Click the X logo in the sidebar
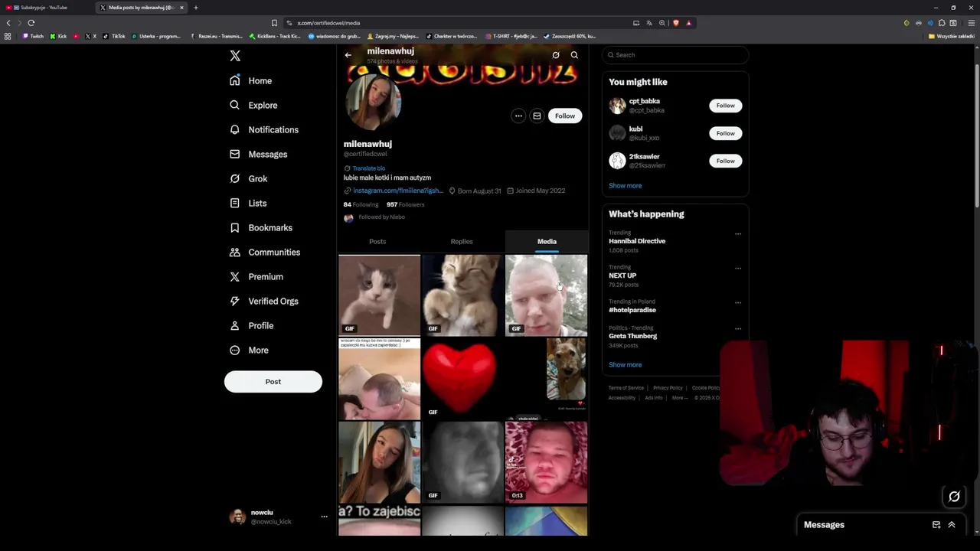Image resolution: width=980 pixels, height=551 pixels. (235, 56)
